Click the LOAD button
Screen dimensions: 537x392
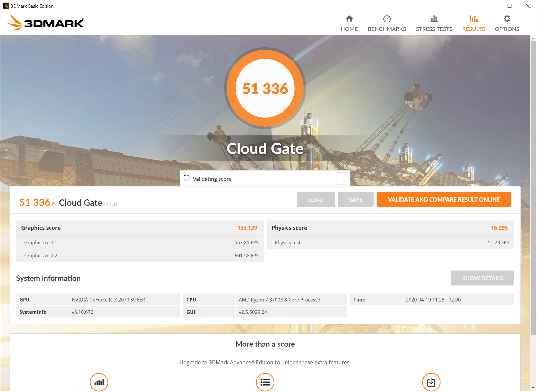point(316,199)
